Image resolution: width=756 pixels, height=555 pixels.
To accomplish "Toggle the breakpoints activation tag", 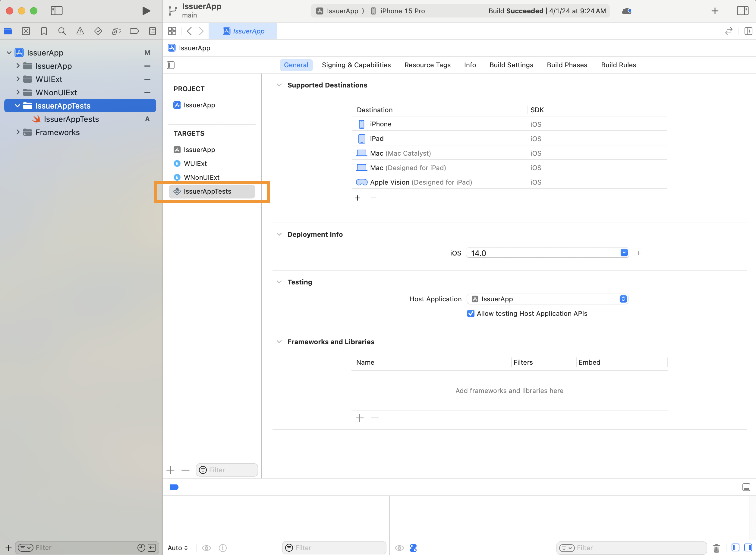I will [174, 487].
